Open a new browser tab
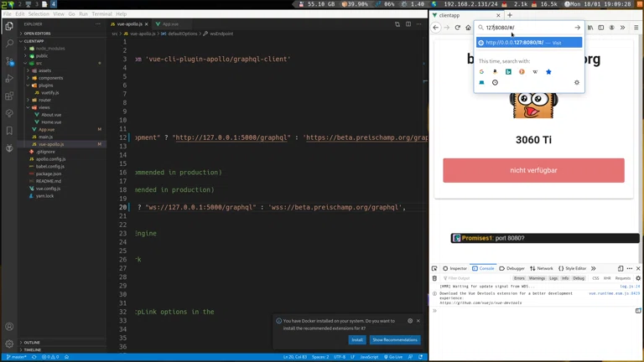Viewport: 644px width, 362px height. click(x=509, y=15)
